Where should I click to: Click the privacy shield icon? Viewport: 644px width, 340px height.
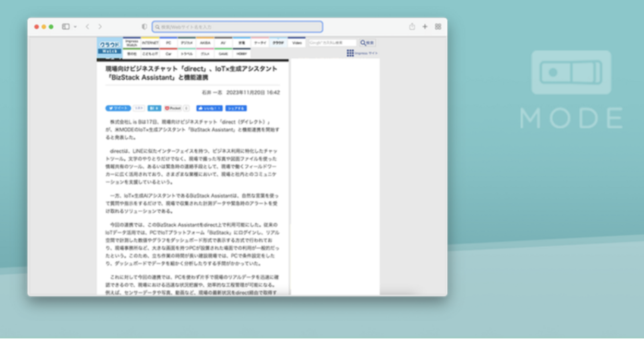point(145,27)
